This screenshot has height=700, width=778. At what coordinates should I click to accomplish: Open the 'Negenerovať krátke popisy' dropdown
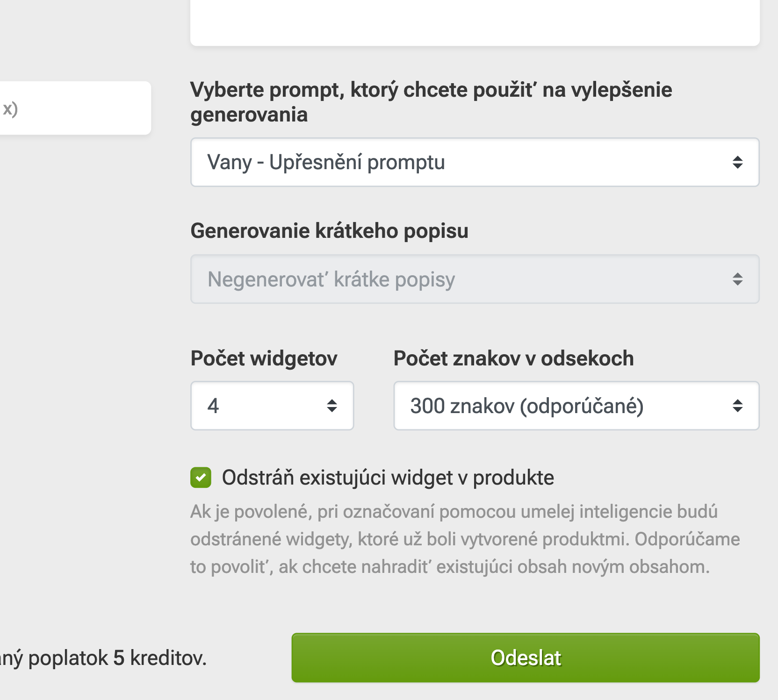point(475,279)
